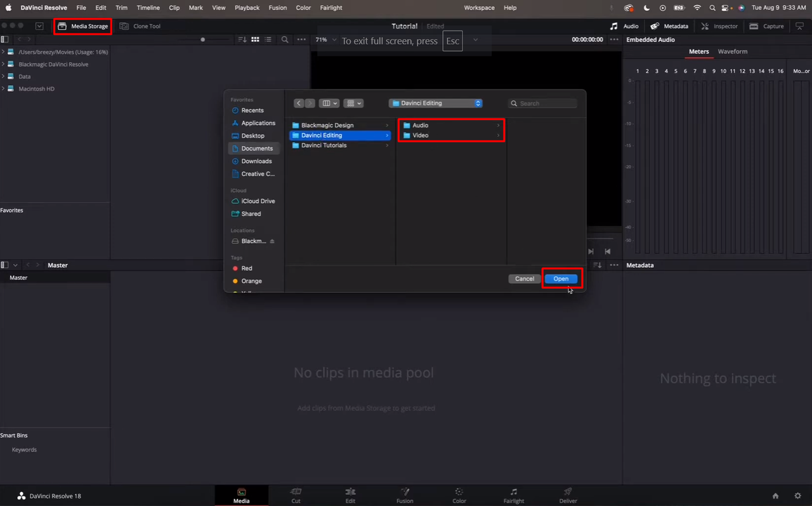Click the search field in the file dialog
This screenshot has width=812, height=506.
click(x=542, y=103)
